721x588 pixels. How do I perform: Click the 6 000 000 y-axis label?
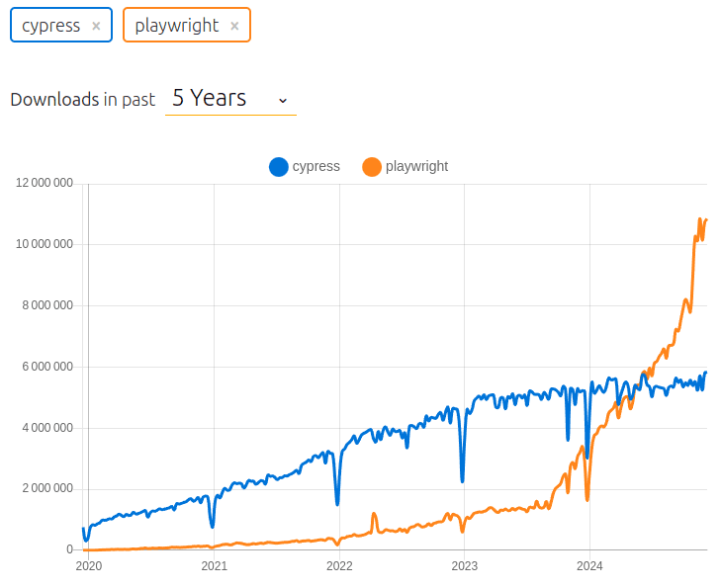click(x=47, y=367)
